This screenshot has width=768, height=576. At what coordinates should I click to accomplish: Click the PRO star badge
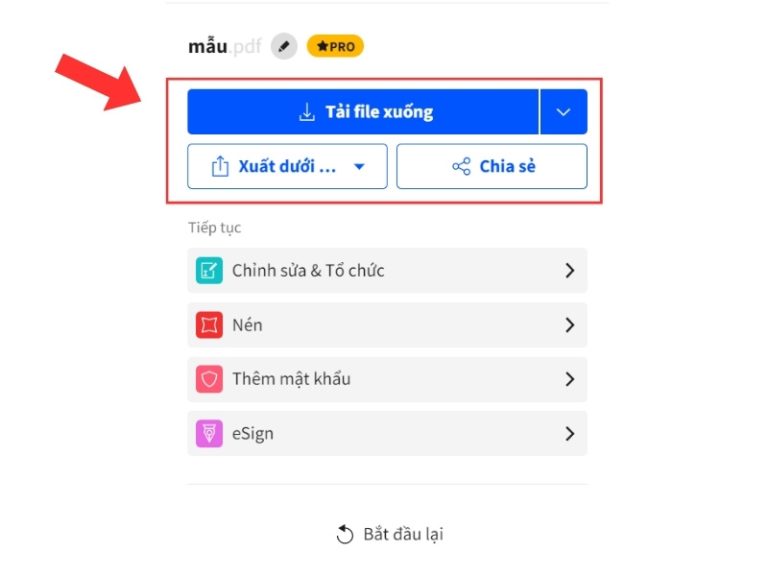click(x=336, y=47)
